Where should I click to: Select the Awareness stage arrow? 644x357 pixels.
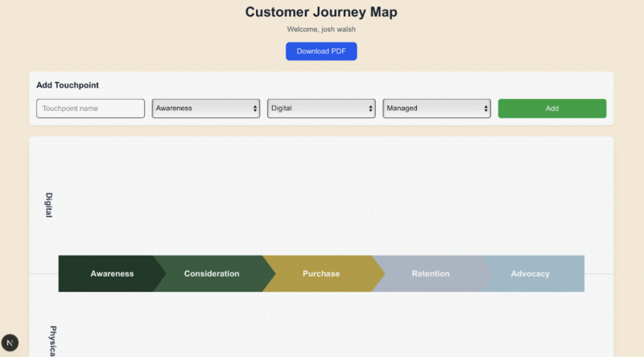click(x=109, y=273)
